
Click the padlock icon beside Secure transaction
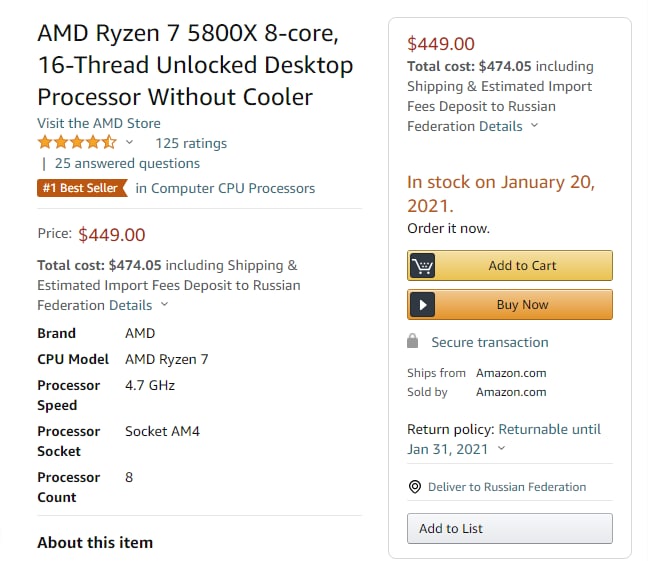coord(412,341)
